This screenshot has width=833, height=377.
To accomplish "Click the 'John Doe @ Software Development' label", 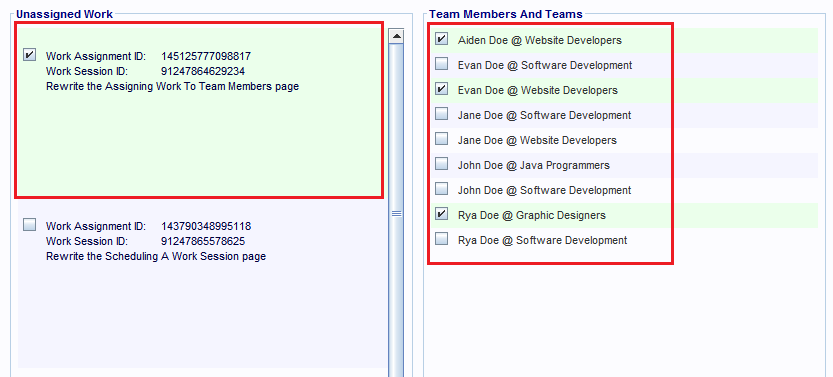I will [545, 190].
